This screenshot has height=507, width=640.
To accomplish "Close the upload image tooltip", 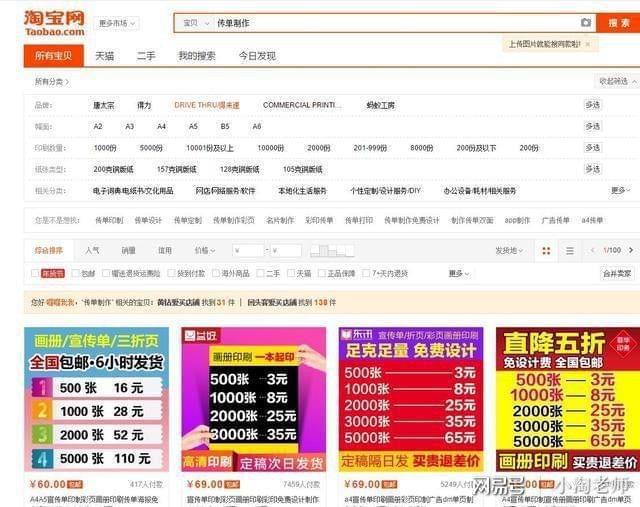I will [588, 44].
